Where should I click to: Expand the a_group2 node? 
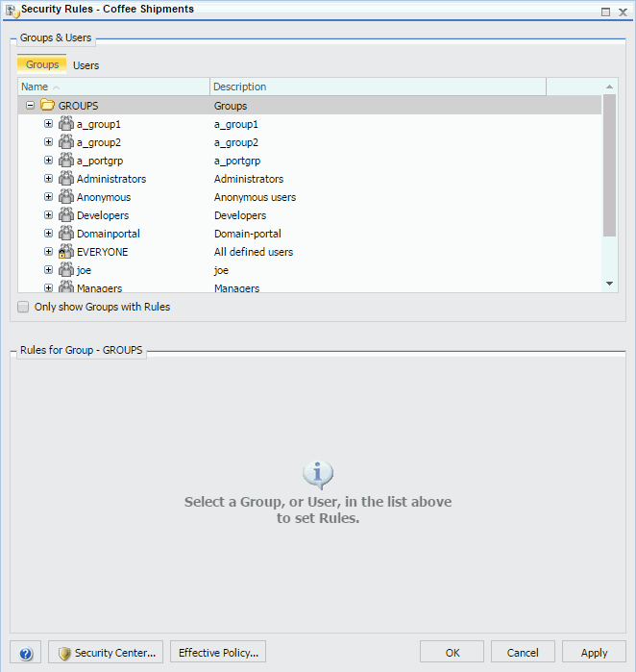(x=48, y=142)
